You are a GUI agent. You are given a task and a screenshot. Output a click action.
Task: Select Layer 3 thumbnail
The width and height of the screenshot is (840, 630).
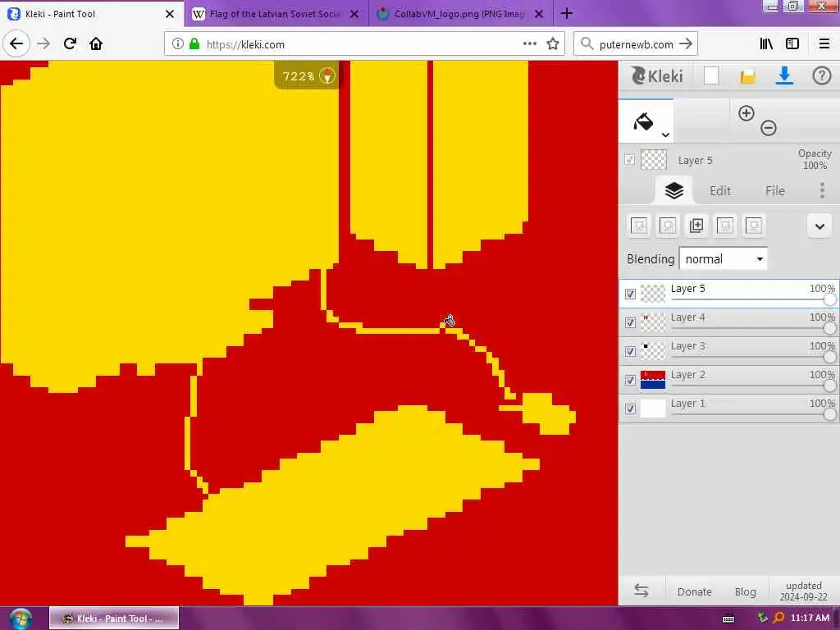tap(652, 351)
